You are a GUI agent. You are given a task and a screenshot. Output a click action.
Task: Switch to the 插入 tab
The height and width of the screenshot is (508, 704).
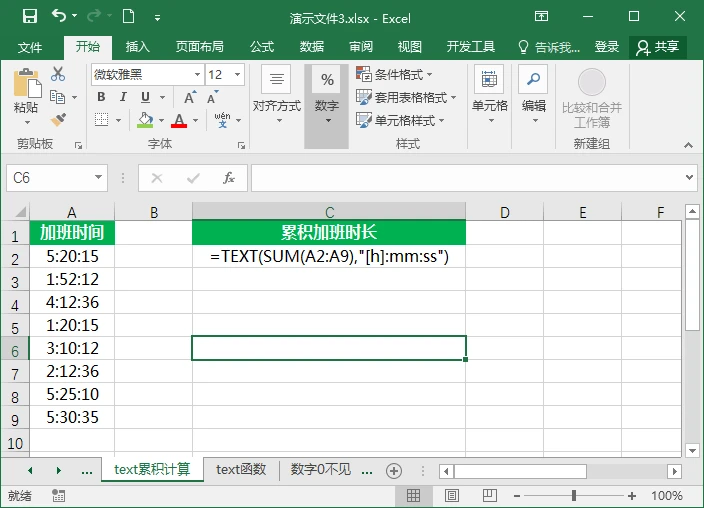coord(137,47)
